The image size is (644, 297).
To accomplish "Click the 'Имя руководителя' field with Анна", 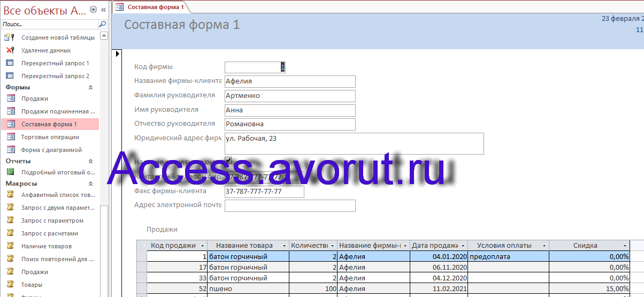I will tap(290, 110).
